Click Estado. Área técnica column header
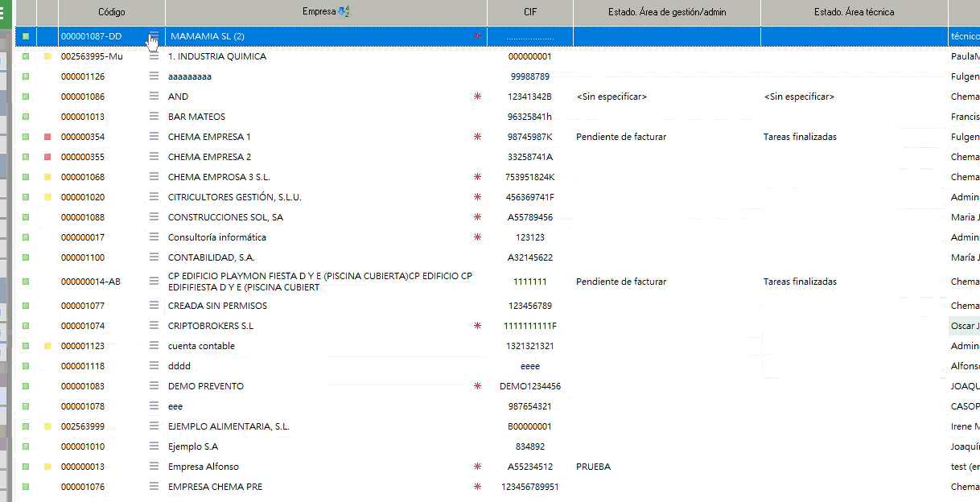 tap(854, 12)
